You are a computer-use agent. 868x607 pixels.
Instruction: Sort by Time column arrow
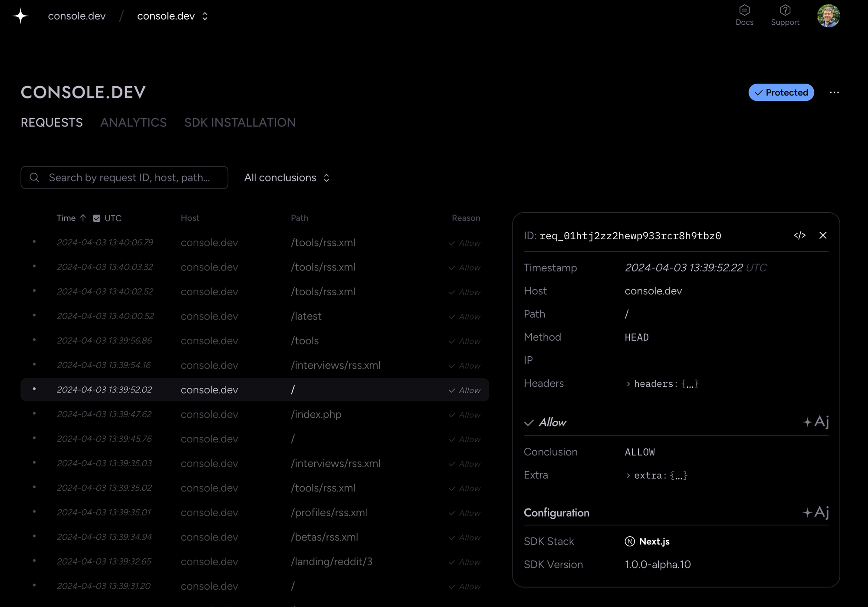(x=83, y=218)
